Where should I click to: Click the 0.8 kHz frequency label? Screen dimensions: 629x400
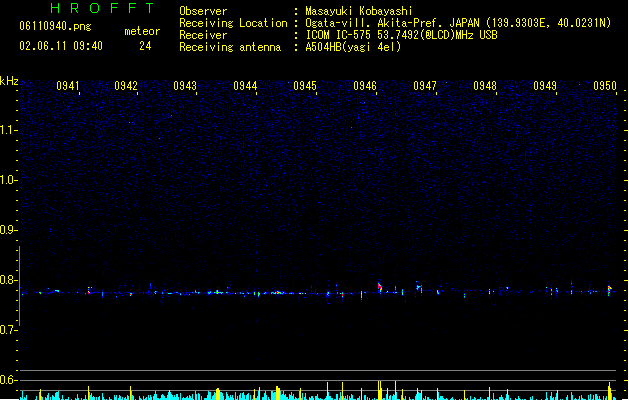coord(8,280)
